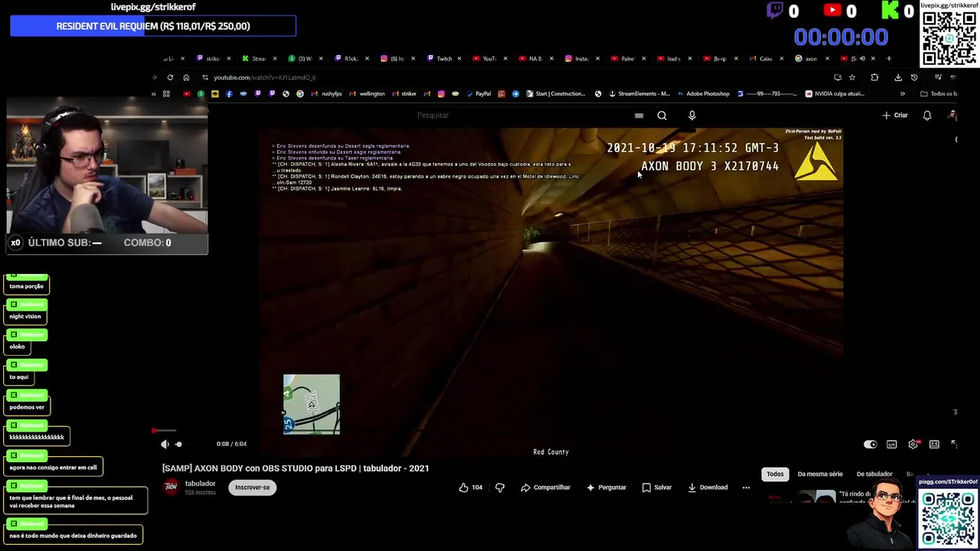Select Da mesma série filter chip
Viewport: 980px width, 551px height.
pyautogui.click(x=820, y=474)
